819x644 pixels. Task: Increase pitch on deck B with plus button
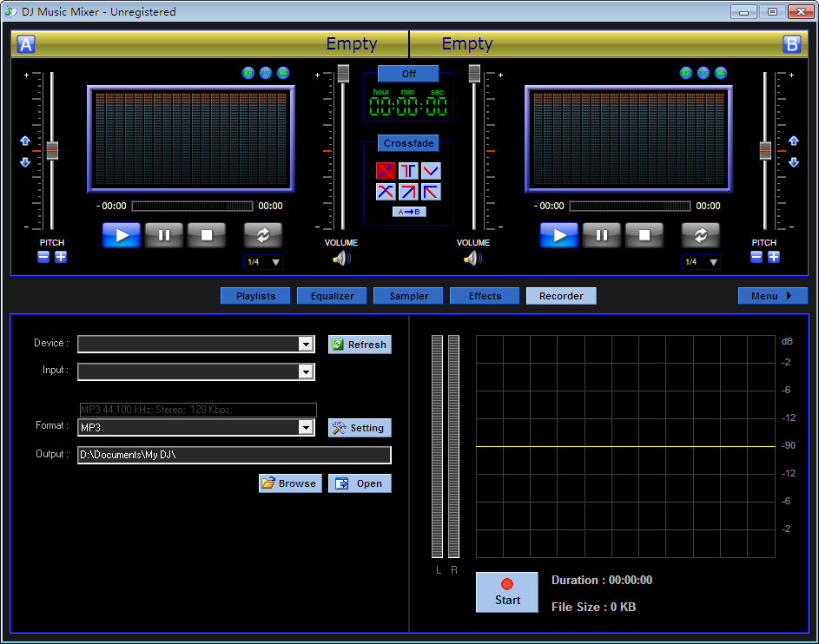(x=774, y=257)
